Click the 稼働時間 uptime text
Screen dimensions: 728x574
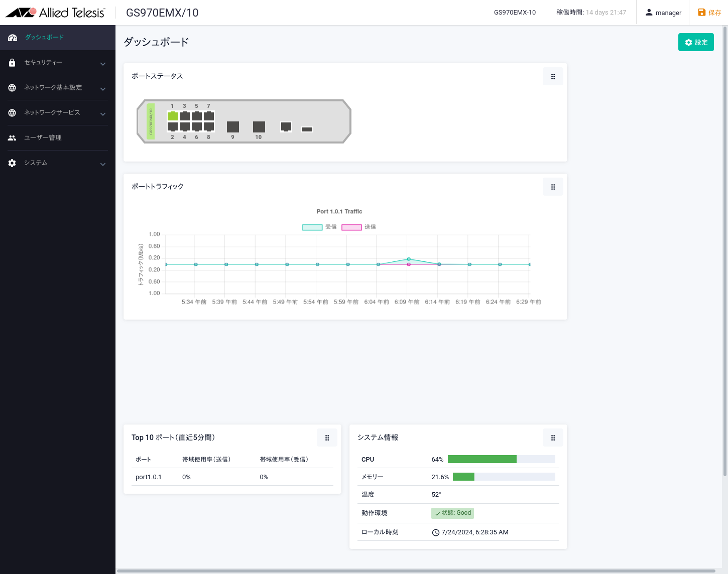click(591, 13)
